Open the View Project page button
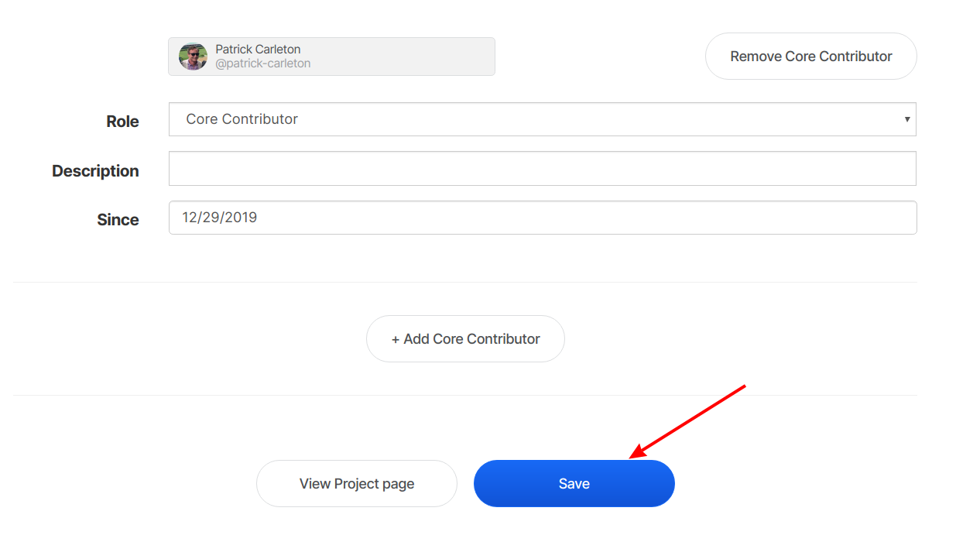The image size is (980, 542). (x=357, y=484)
